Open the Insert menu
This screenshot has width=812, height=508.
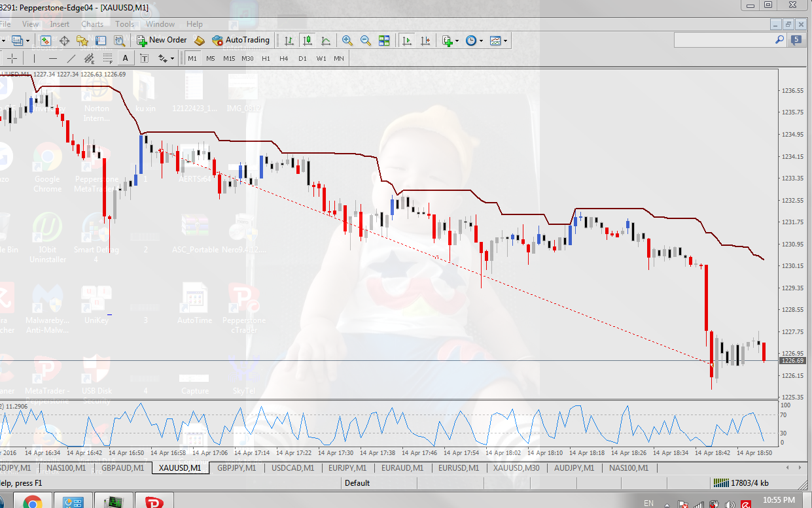[x=60, y=24]
